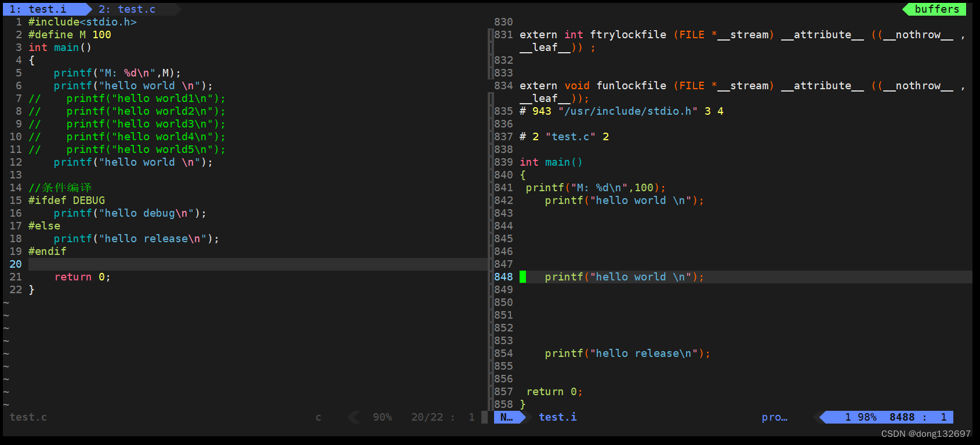Screen dimensions: 980x445
Task: Click printf hello world on line 842
Action: tap(624, 200)
